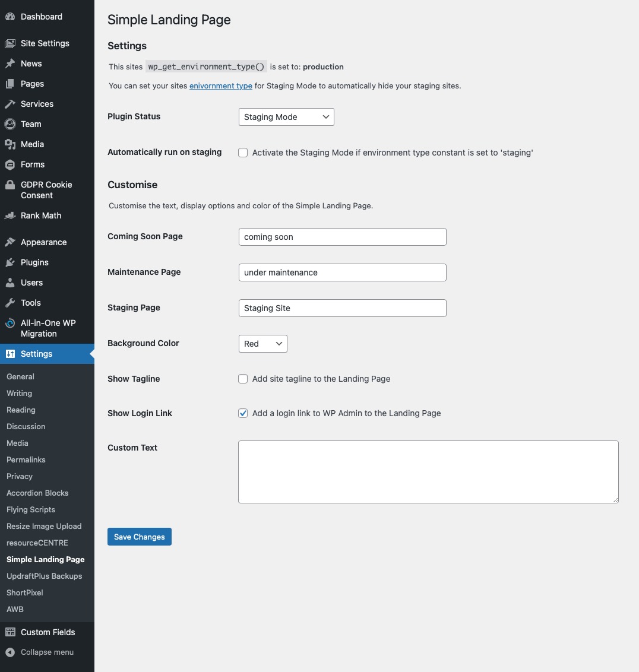Click the Collapse menu arrow icon
This screenshot has height=672, width=639.
(x=10, y=652)
